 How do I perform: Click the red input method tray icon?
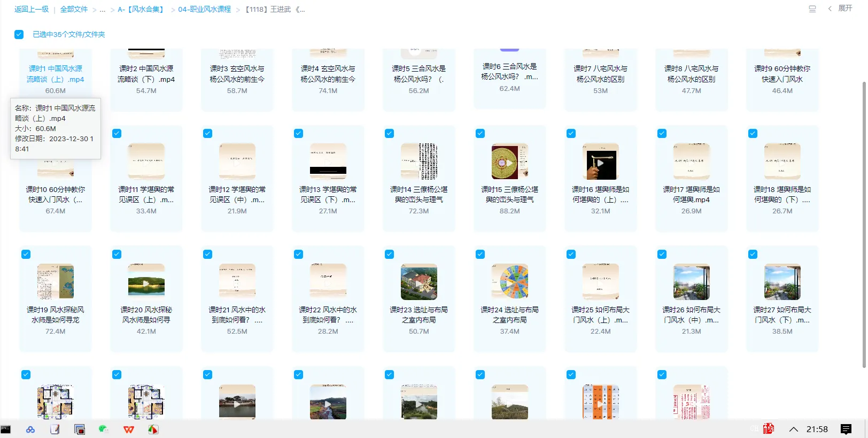point(769,428)
